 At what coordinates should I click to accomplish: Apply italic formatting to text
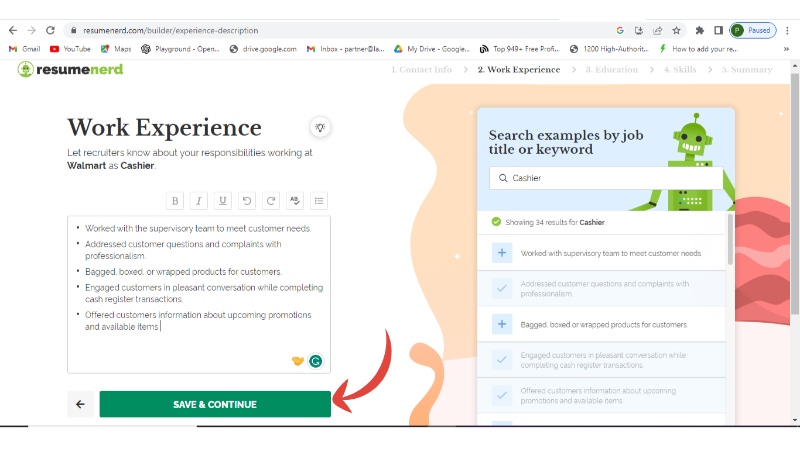click(199, 201)
